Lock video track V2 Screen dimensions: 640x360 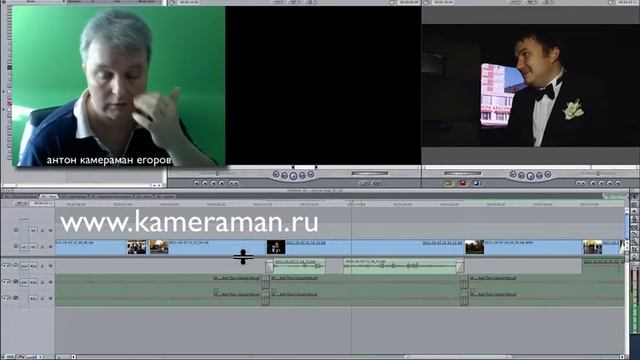[x=42, y=231]
